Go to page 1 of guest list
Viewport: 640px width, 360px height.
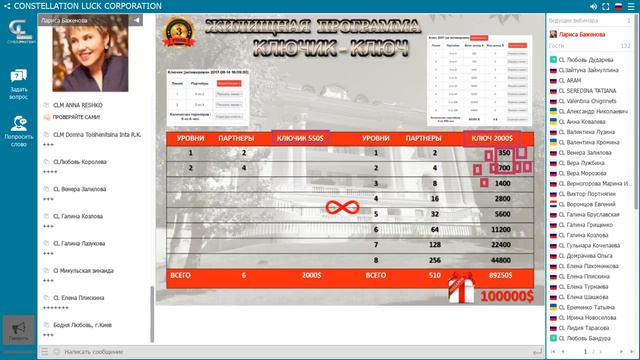(585, 351)
